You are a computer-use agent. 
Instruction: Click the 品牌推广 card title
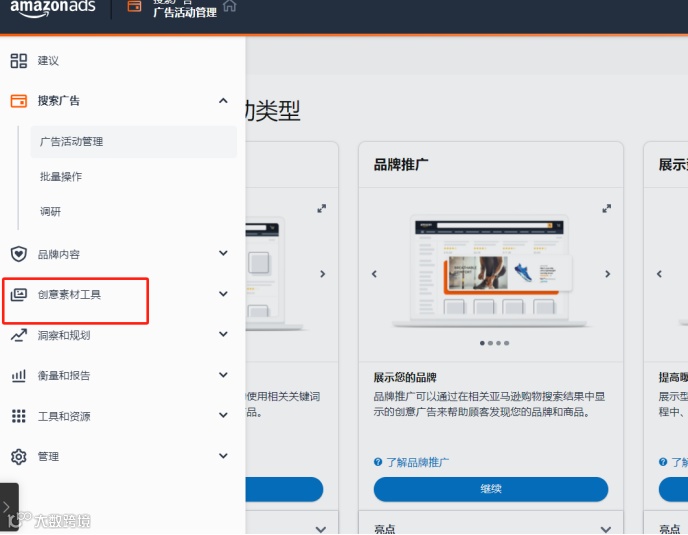coord(401,165)
